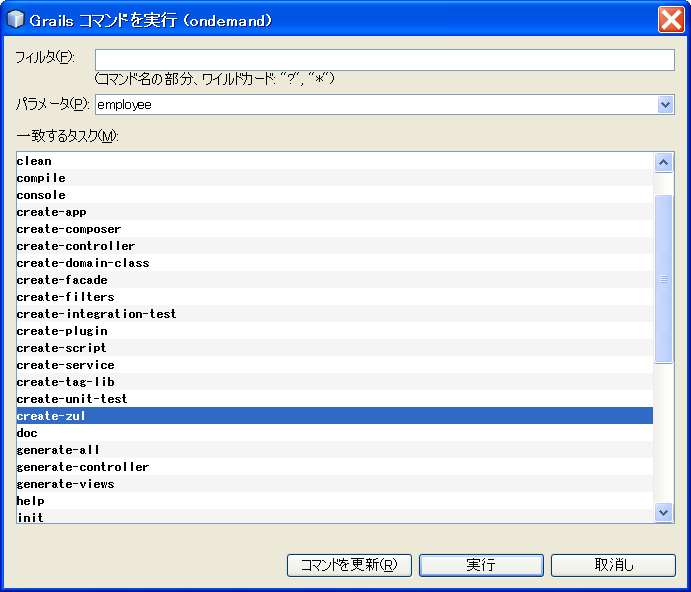
Task: Select the create-script task
Action: point(334,347)
